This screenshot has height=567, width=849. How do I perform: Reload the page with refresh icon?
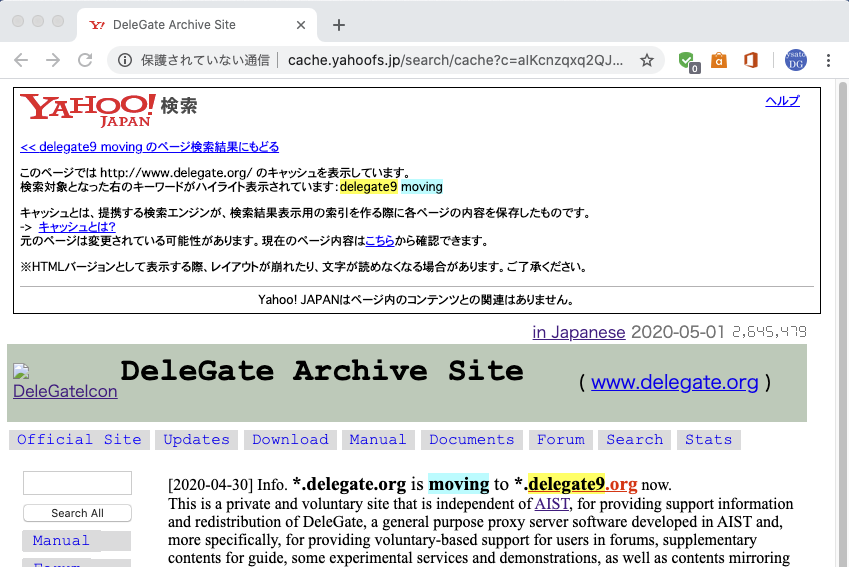(x=85, y=60)
